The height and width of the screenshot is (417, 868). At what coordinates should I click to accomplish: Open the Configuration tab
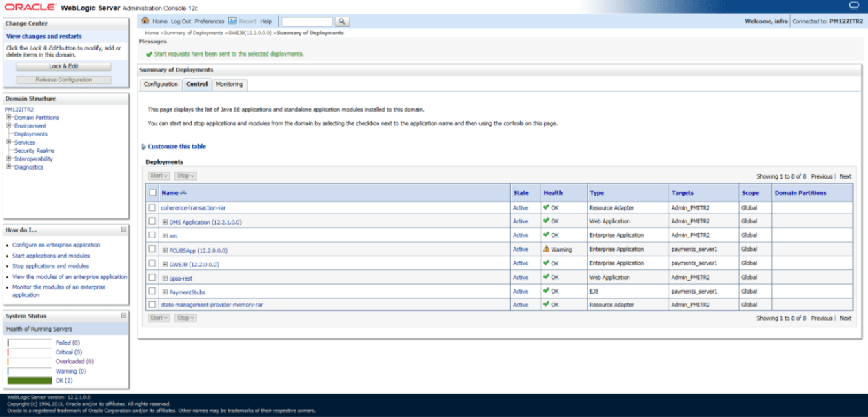click(160, 84)
